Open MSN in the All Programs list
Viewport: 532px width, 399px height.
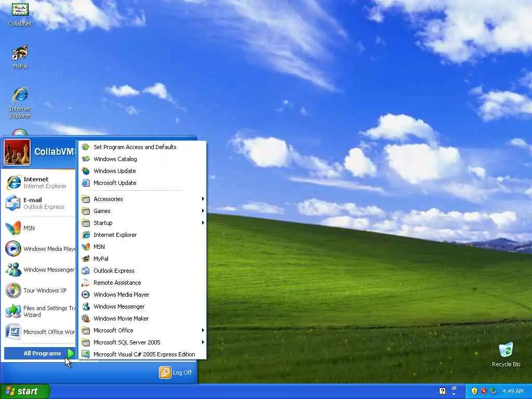pos(142,247)
